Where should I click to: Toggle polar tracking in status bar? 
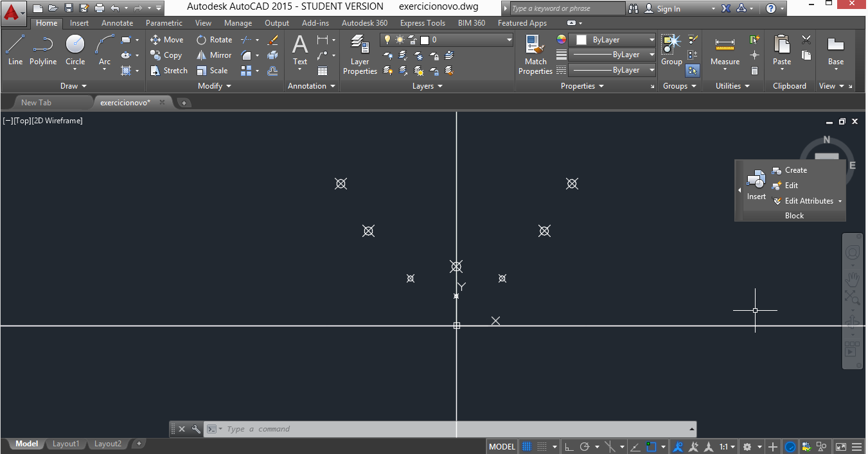[x=585, y=446]
